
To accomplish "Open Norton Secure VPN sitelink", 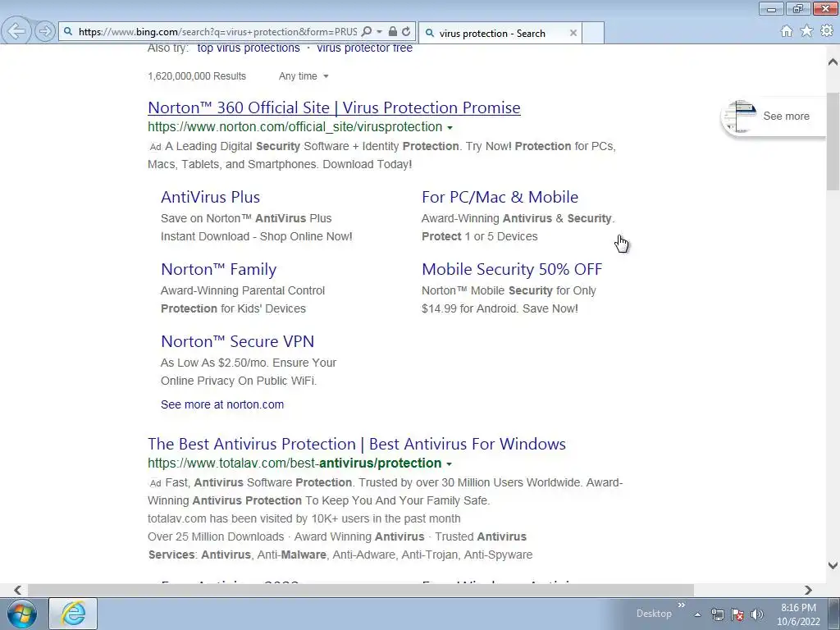I will click(237, 341).
